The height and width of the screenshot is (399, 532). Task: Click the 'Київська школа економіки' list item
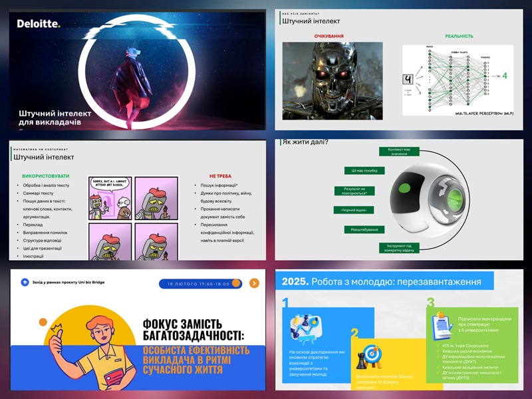point(467,351)
